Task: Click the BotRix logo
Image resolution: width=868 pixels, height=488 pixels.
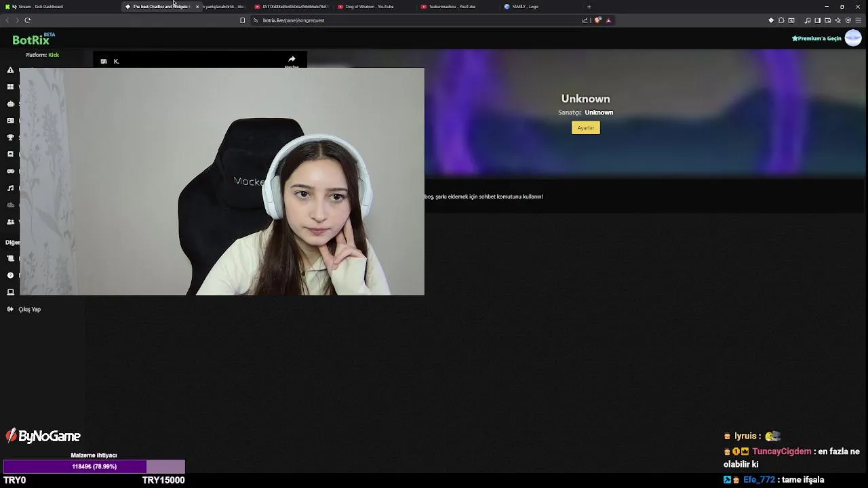Action: pyautogui.click(x=31, y=40)
